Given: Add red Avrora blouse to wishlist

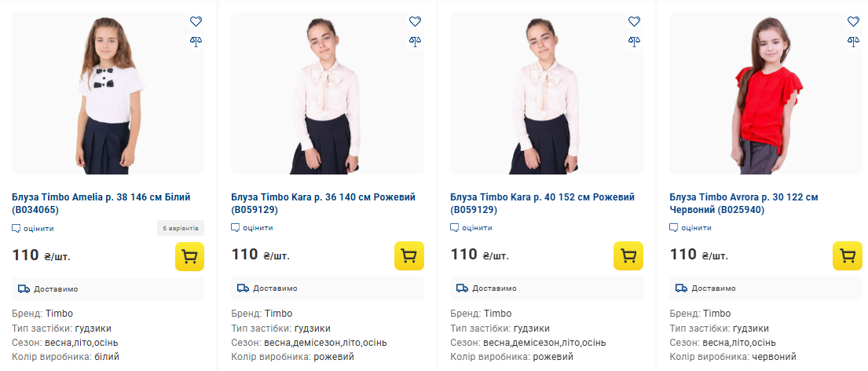Looking at the screenshot, I should [x=854, y=21].
